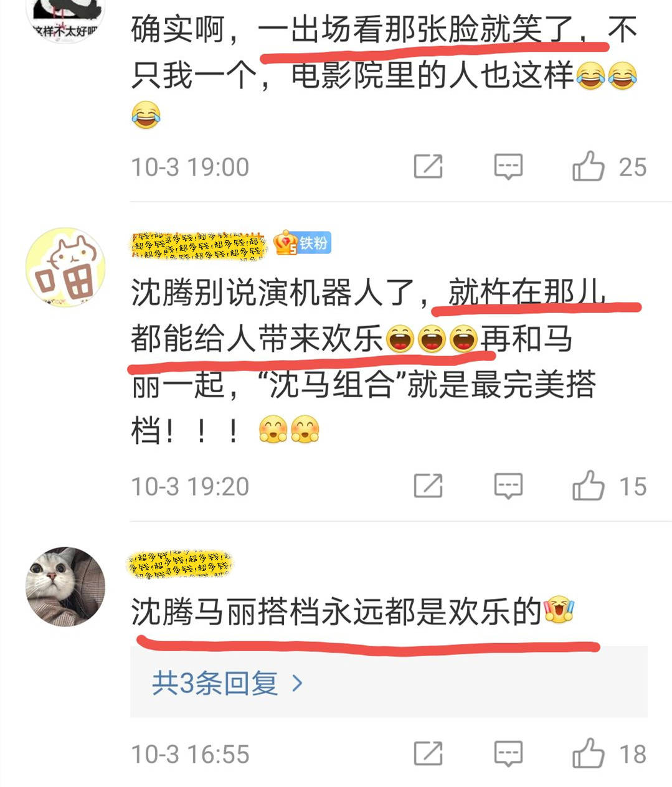This screenshot has width=672, height=787.
Task: Open reply for the 10-3 19:20 comment
Action: 508,486
